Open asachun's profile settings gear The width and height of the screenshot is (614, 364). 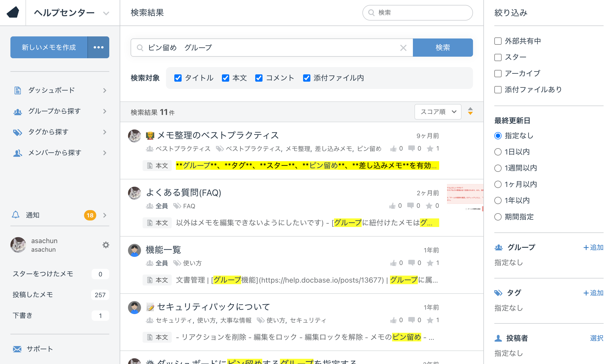tap(106, 245)
